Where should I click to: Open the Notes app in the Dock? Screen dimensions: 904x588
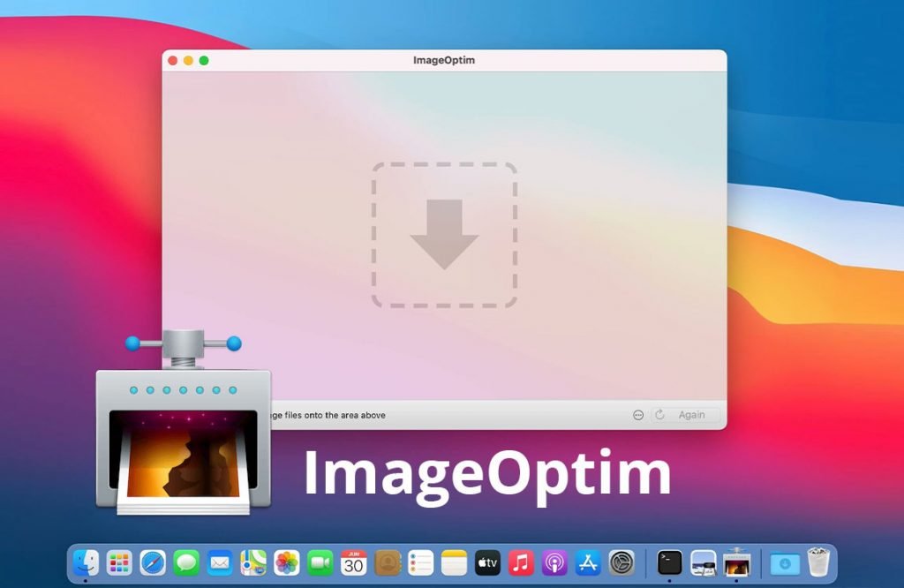(x=455, y=562)
